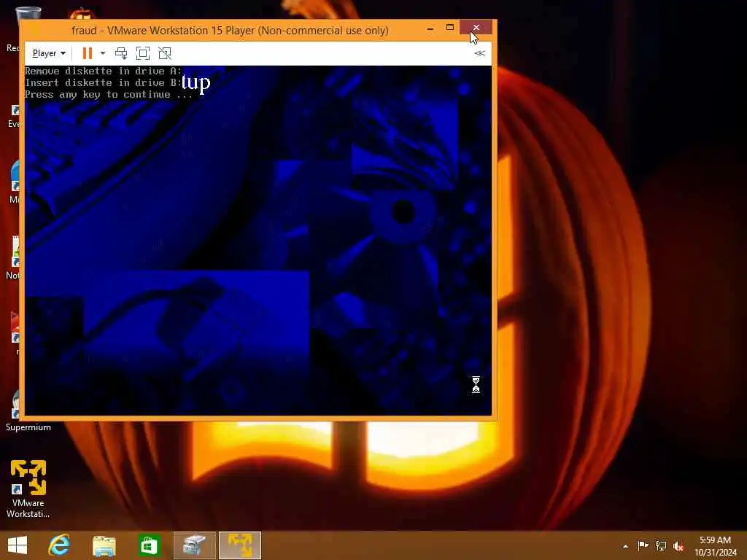Click the VMware Player window title bar
747x560 pixels.
coord(228,31)
